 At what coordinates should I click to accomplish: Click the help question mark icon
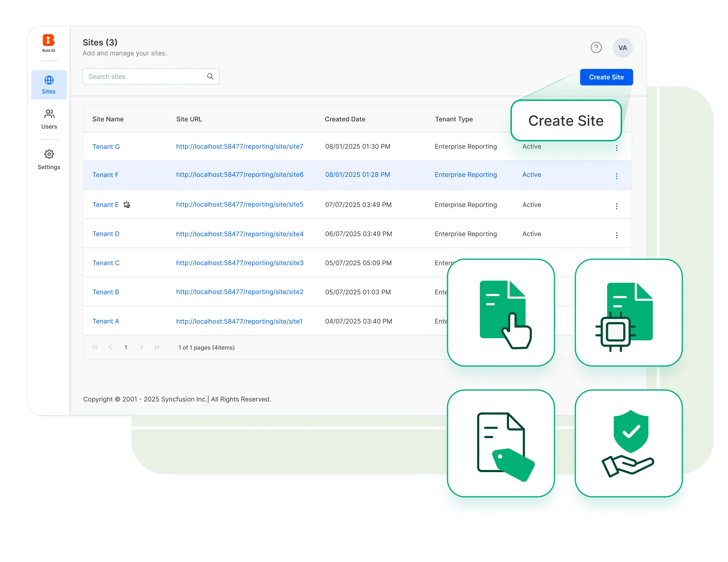[596, 47]
